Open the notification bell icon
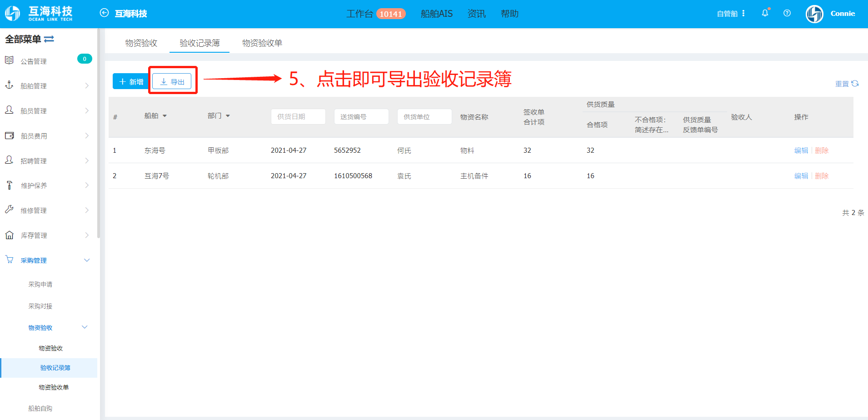This screenshot has height=420, width=868. pos(765,13)
